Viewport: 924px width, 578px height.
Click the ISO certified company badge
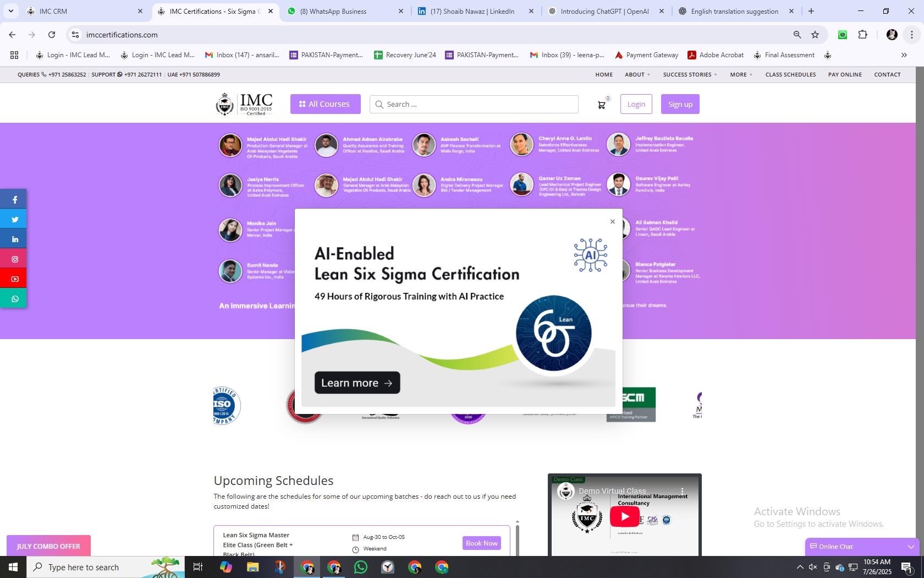click(x=227, y=406)
